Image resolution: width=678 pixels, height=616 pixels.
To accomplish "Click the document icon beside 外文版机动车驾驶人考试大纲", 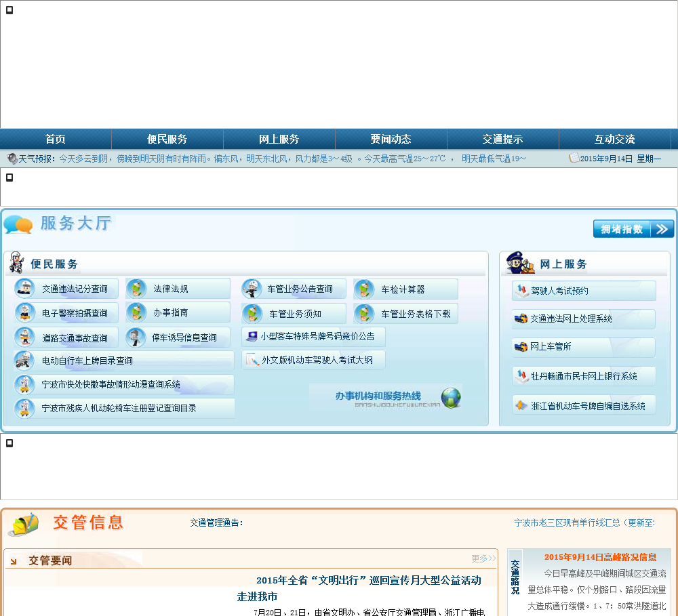I will 252,360.
